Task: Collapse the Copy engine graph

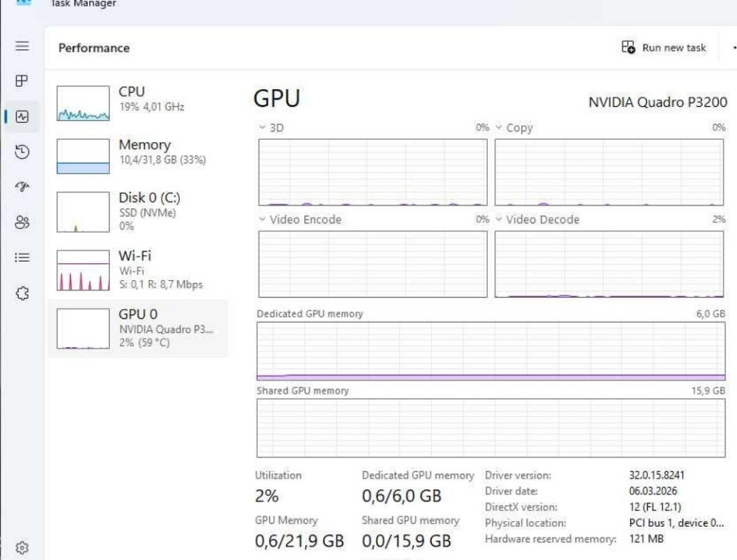Action: coord(498,127)
